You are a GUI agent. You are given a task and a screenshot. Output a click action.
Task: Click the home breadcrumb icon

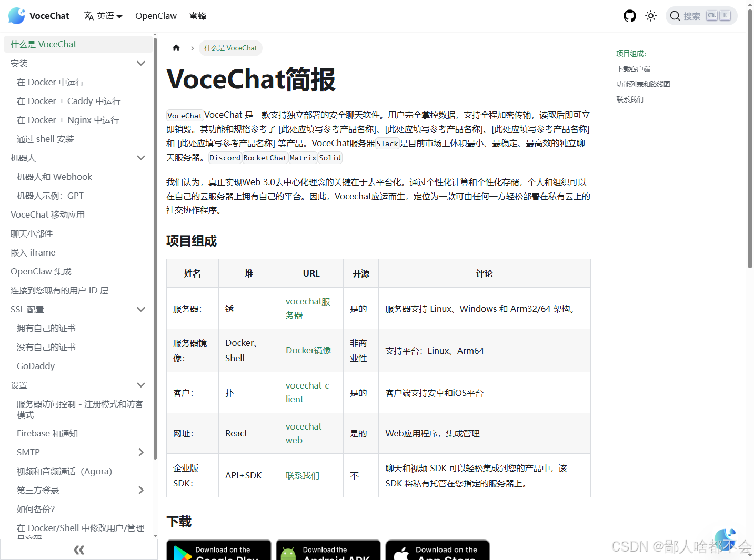click(x=176, y=48)
